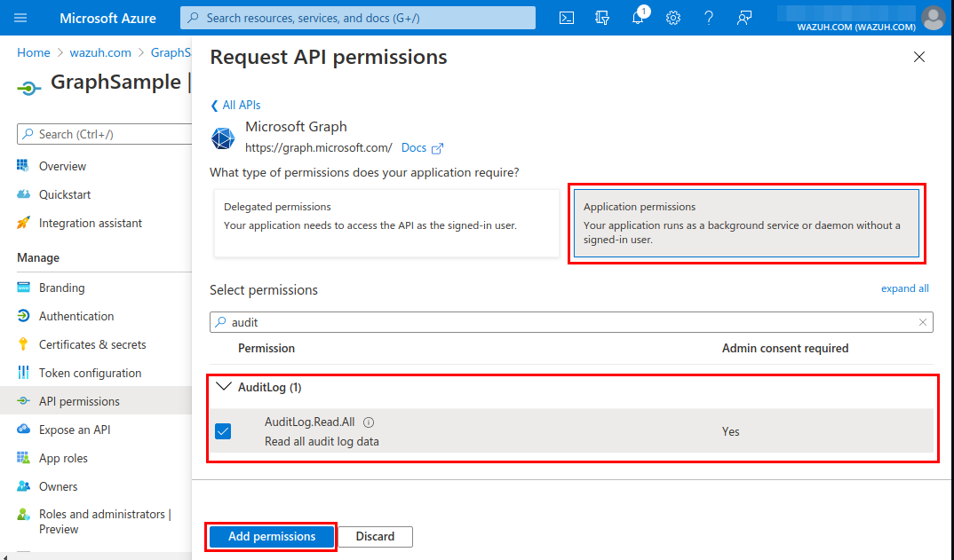The image size is (954, 560).
Task: Click the Add permissions button
Action: [x=271, y=536]
